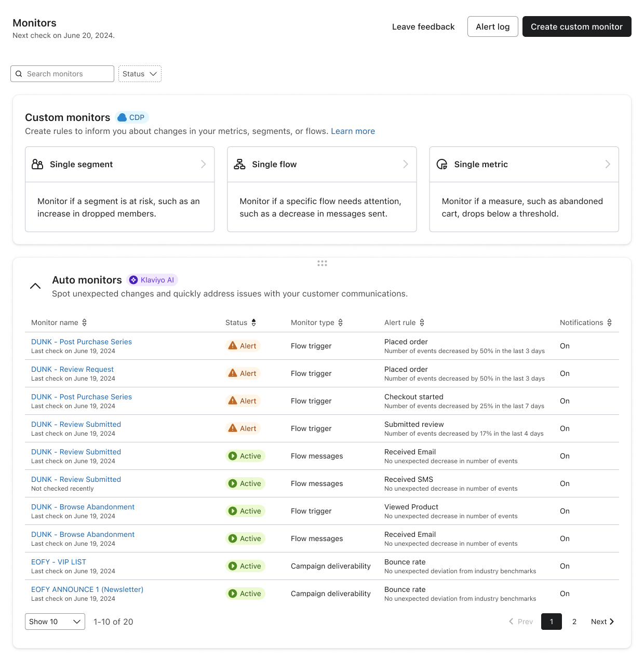The width and height of the screenshot is (644, 661).
Task: Open the Show 10 rows dropdown
Action: coord(55,622)
